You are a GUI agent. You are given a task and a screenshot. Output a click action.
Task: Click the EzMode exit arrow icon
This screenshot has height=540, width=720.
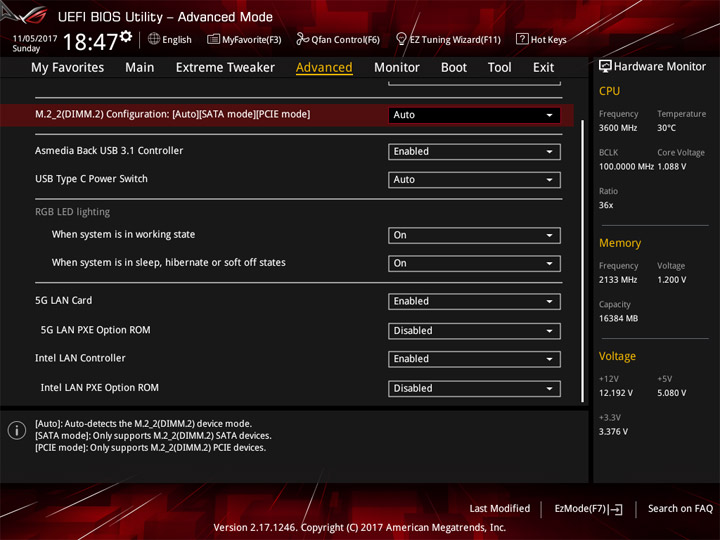click(x=615, y=509)
